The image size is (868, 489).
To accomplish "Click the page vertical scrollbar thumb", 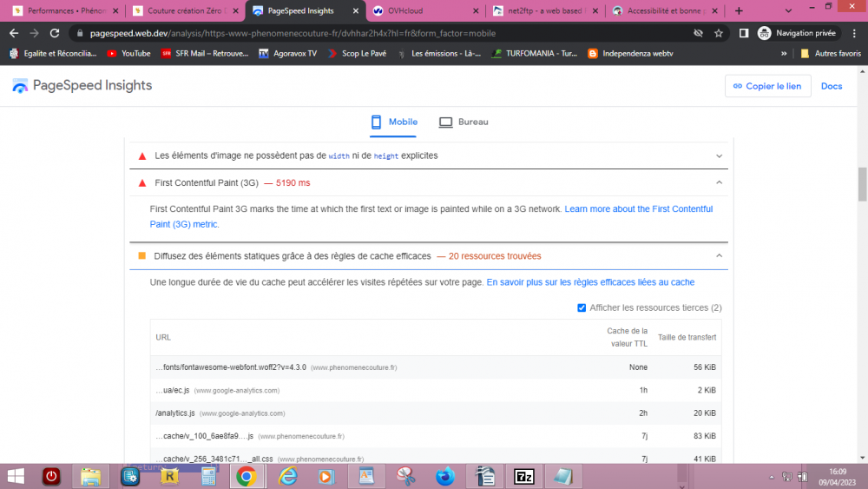I will pos(863,184).
